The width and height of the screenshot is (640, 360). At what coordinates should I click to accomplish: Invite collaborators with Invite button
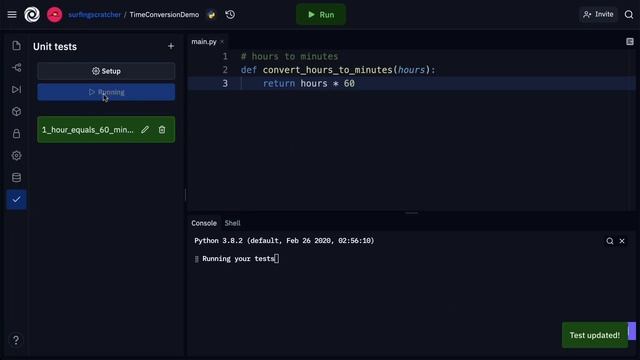pyautogui.click(x=598, y=14)
